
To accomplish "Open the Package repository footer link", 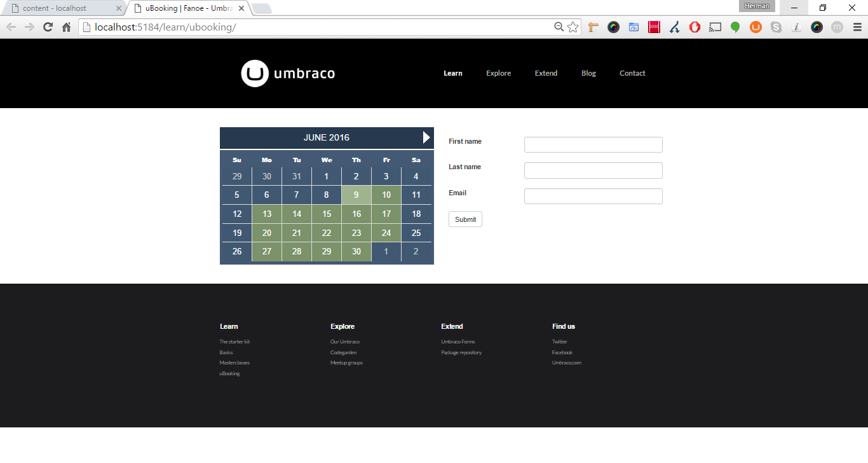I will [x=461, y=352].
